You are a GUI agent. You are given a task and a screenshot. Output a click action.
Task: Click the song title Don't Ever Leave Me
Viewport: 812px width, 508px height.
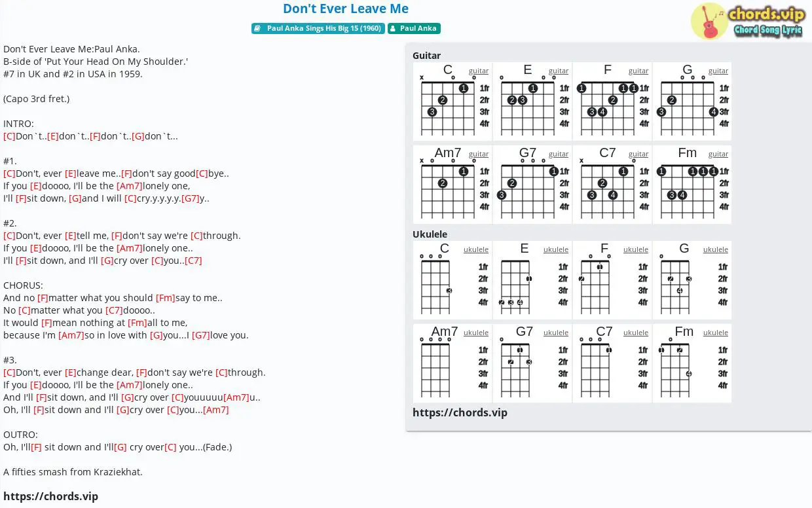point(346,9)
